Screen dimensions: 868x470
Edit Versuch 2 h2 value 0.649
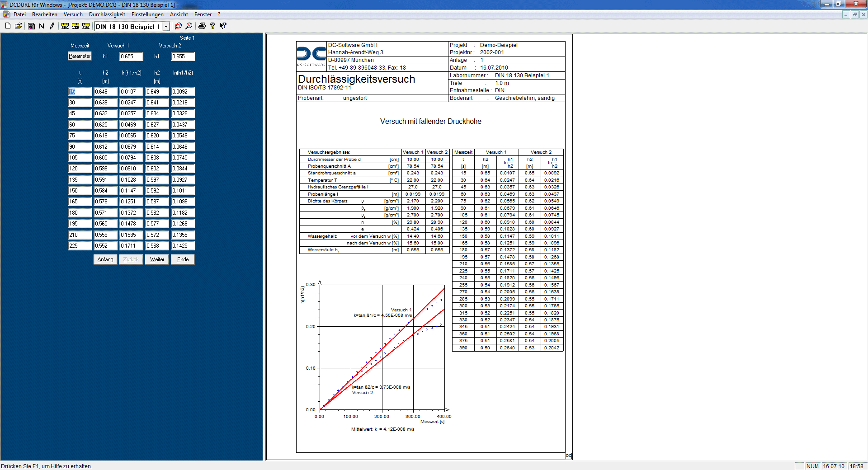(157, 92)
